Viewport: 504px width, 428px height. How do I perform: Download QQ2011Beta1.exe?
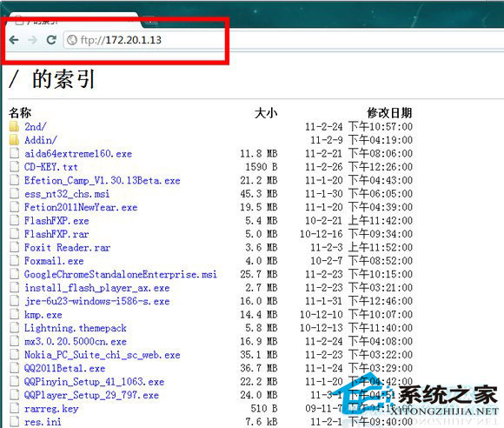64,368
